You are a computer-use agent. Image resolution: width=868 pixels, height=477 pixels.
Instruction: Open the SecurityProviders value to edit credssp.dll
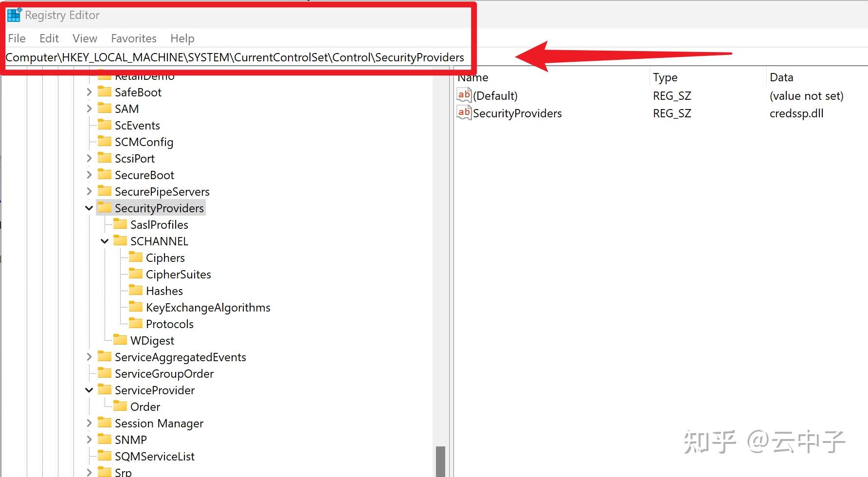(x=518, y=113)
